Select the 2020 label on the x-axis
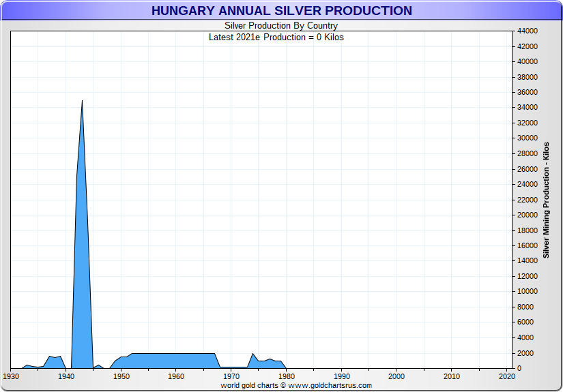563x392 pixels. click(506, 376)
